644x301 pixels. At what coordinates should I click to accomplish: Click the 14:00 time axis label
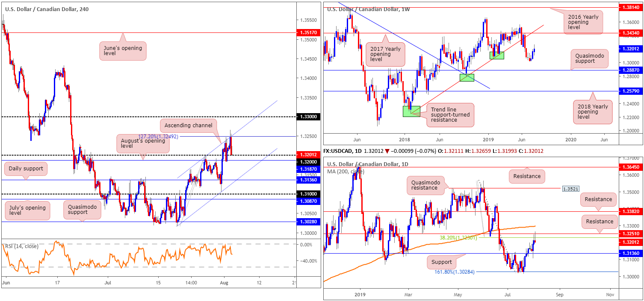(191, 283)
